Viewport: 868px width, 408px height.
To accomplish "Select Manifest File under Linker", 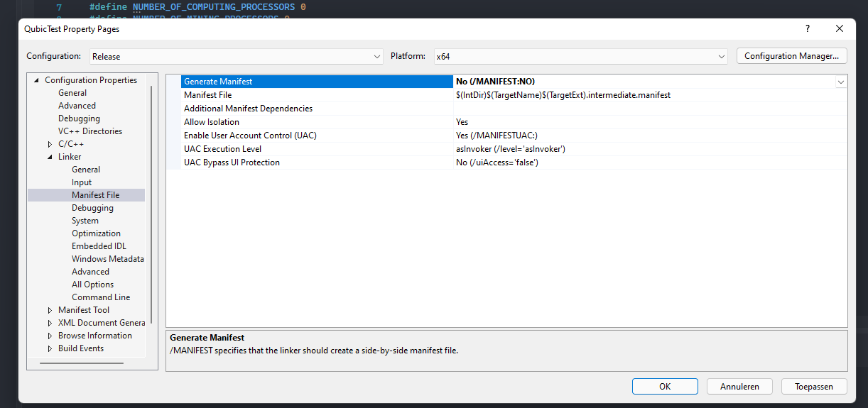I will 95,195.
